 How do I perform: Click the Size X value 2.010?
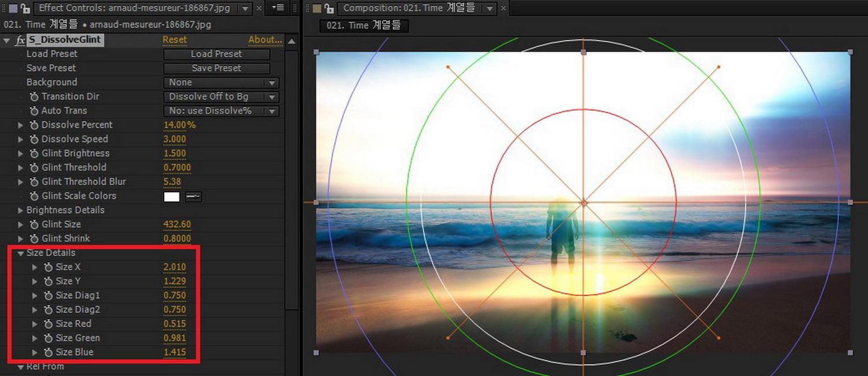click(175, 267)
